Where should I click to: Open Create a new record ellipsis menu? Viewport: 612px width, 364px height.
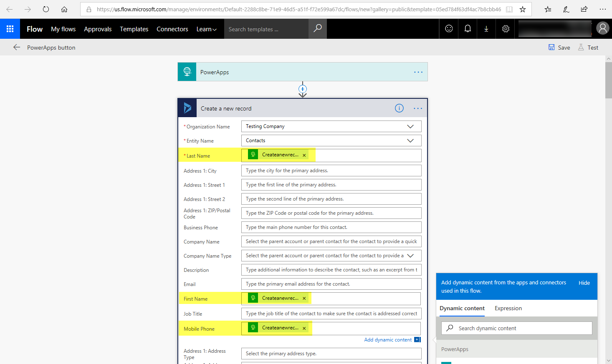point(418,108)
